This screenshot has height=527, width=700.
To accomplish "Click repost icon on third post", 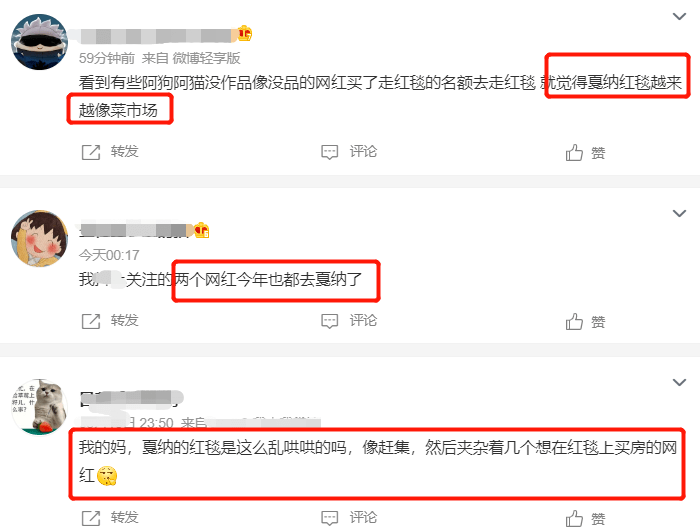I will (91, 518).
